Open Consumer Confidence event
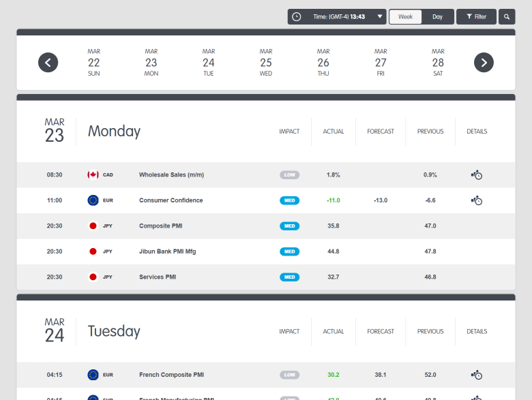 [x=171, y=200]
